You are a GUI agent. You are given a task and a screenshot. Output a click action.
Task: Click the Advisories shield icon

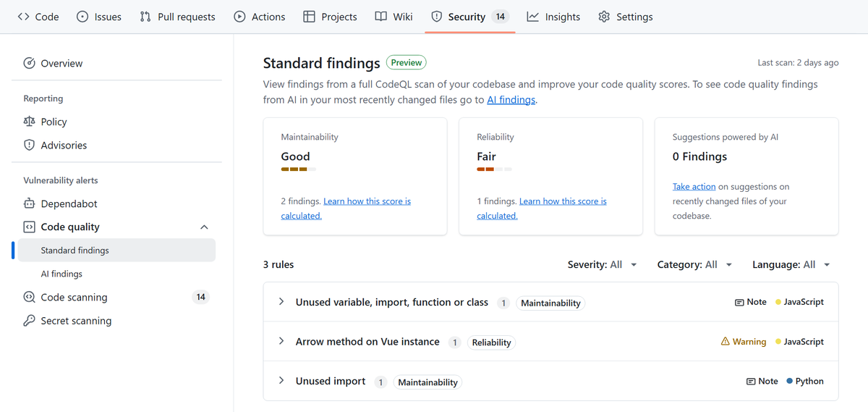click(x=30, y=146)
